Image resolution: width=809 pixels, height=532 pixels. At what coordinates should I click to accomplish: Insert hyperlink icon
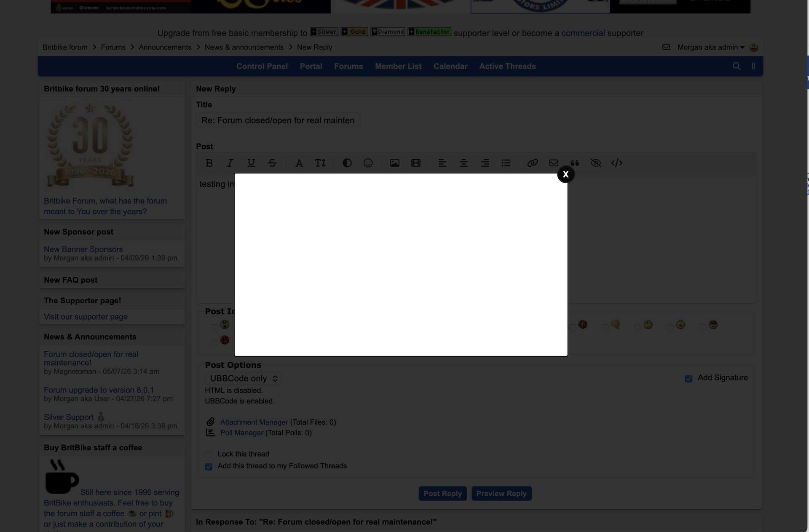(x=533, y=163)
